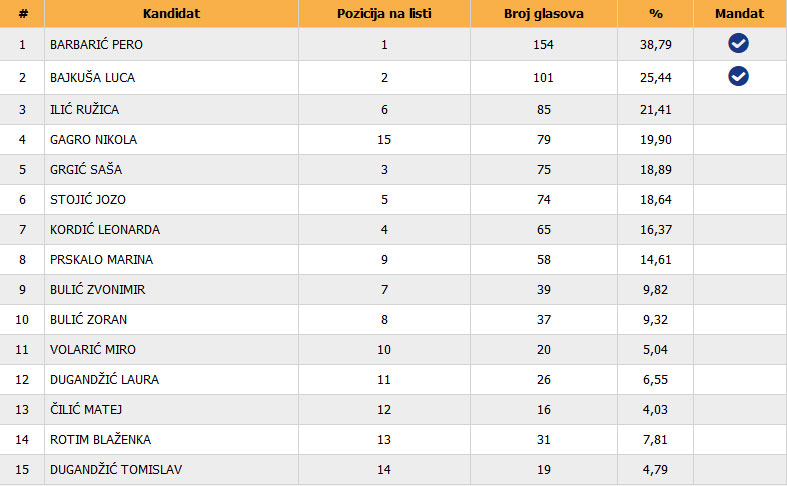Click the % column header
This screenshot has width=787, height=486.
[655, 14]
